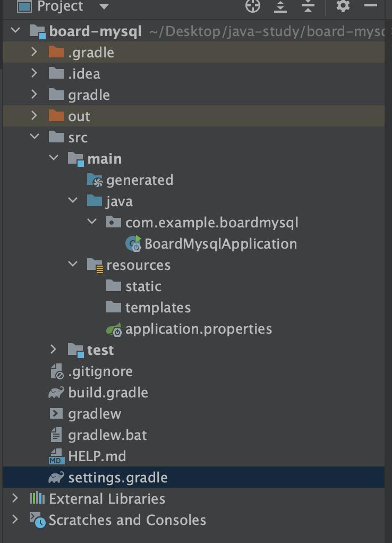Click the orange out folder icon

coord(56,116)
